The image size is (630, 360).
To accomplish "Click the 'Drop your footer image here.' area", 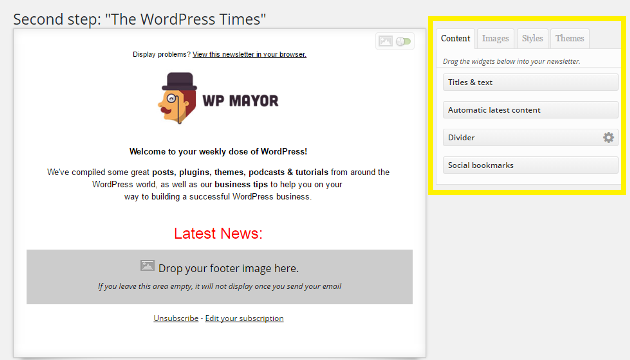I will click(219, 277).
